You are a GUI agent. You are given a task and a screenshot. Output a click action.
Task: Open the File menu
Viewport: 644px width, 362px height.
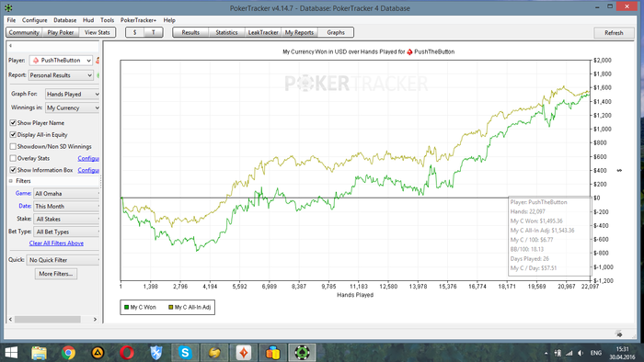click(11, 20)
